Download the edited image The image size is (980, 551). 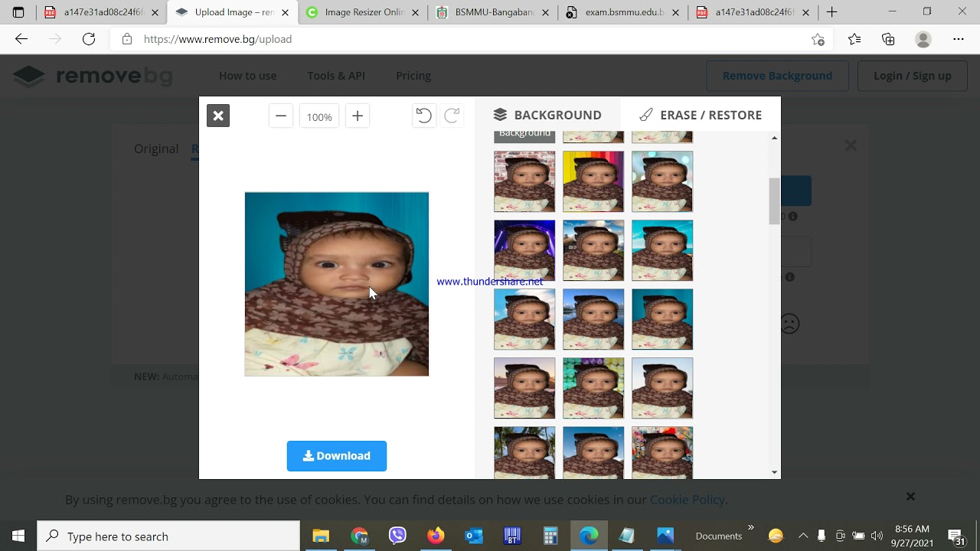coord(337,456)
